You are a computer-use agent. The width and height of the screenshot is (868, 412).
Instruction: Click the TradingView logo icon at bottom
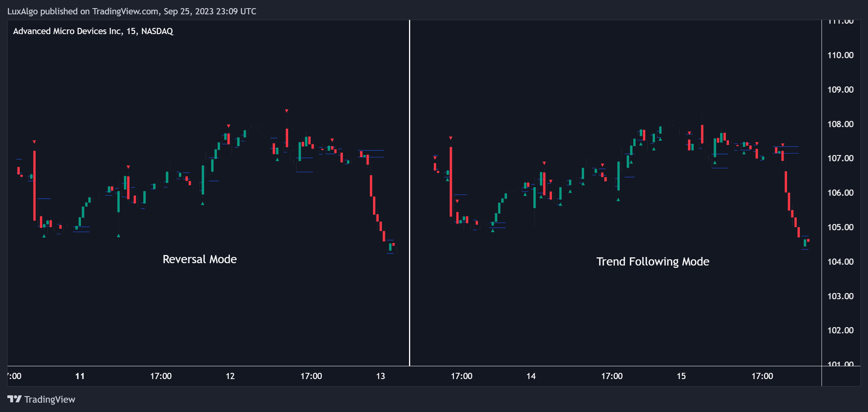(x=14, y=399)
